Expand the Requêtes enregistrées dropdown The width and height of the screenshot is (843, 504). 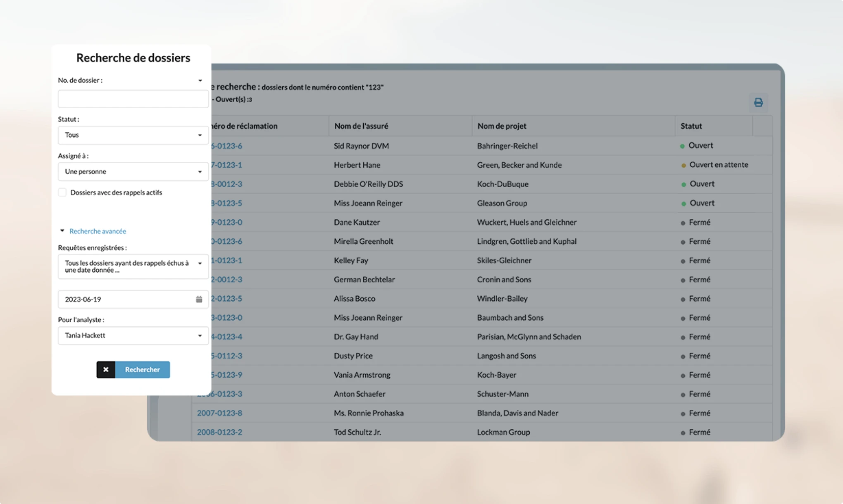(x=133, y=266)
